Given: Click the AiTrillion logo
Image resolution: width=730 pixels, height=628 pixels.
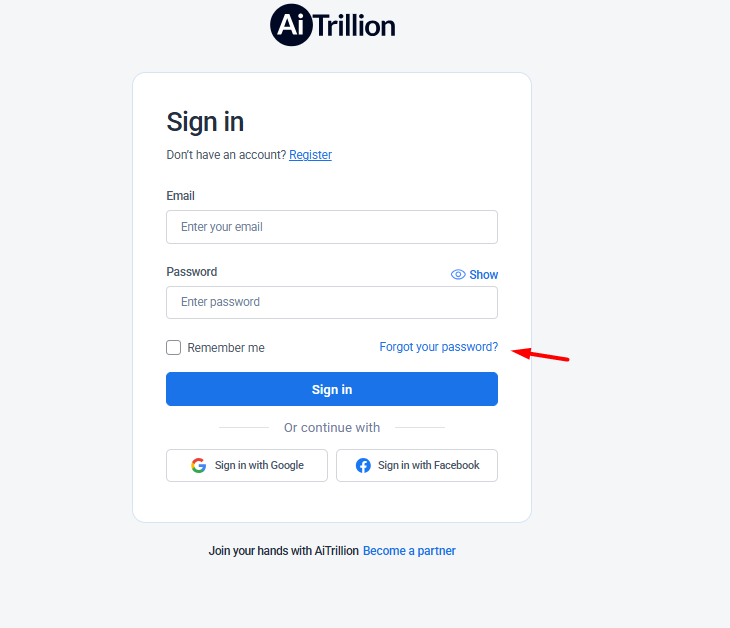Looking at the screenshot, I should pyautogui.click(x=332, y=25).
